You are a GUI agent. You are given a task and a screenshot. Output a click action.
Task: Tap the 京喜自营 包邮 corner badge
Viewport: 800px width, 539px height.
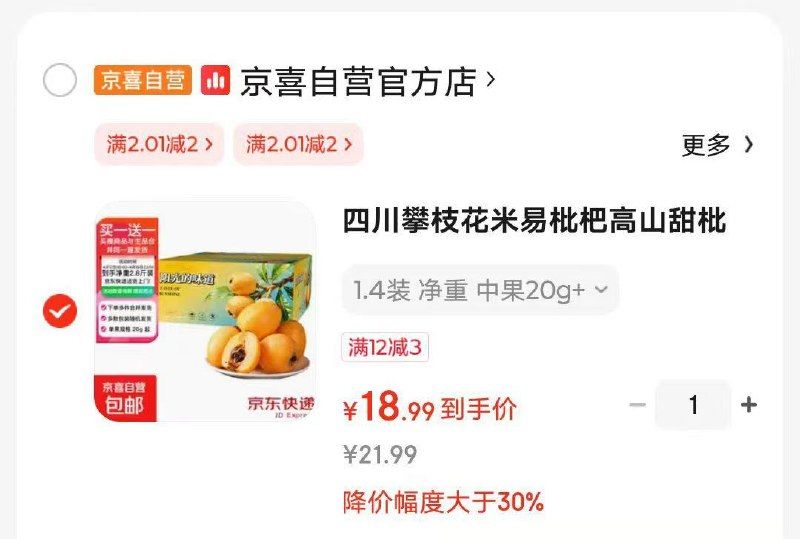point(125,399)
